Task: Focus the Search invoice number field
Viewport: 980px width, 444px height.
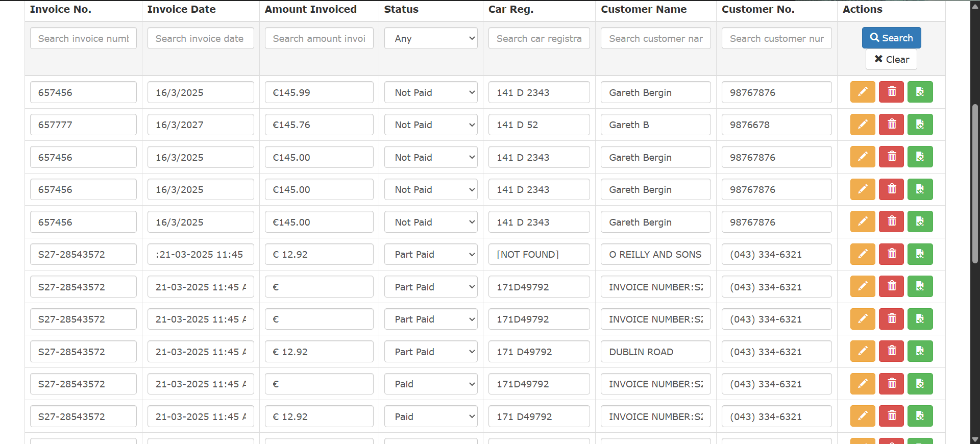Action: coord(83,38)
